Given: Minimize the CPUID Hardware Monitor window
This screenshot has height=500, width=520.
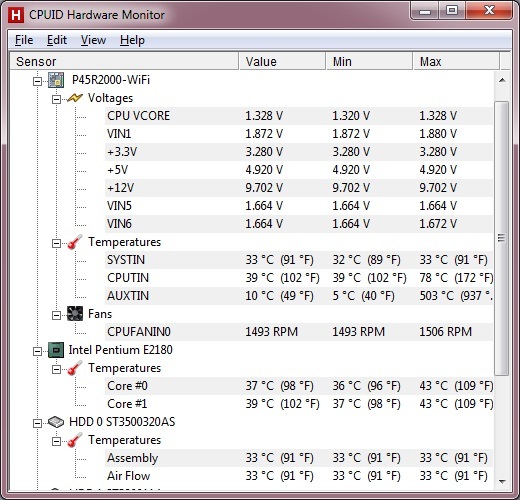Looking at the screenshot, I should pos(425,11).
